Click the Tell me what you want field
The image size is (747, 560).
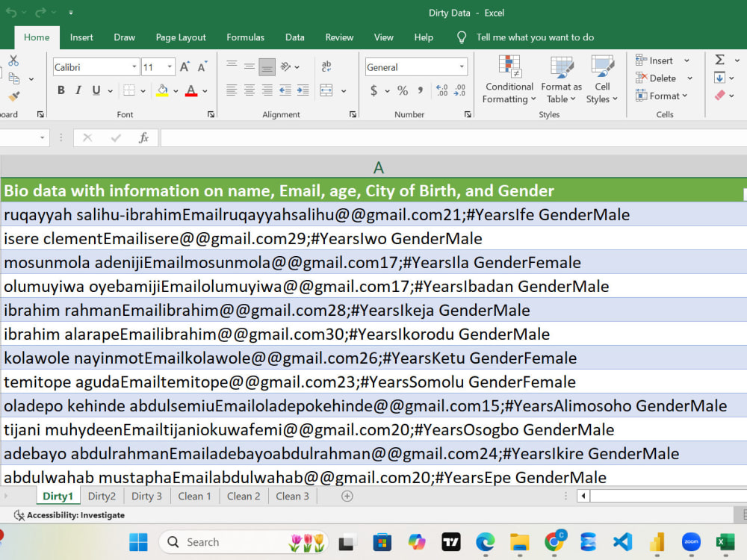coord(535,37)
